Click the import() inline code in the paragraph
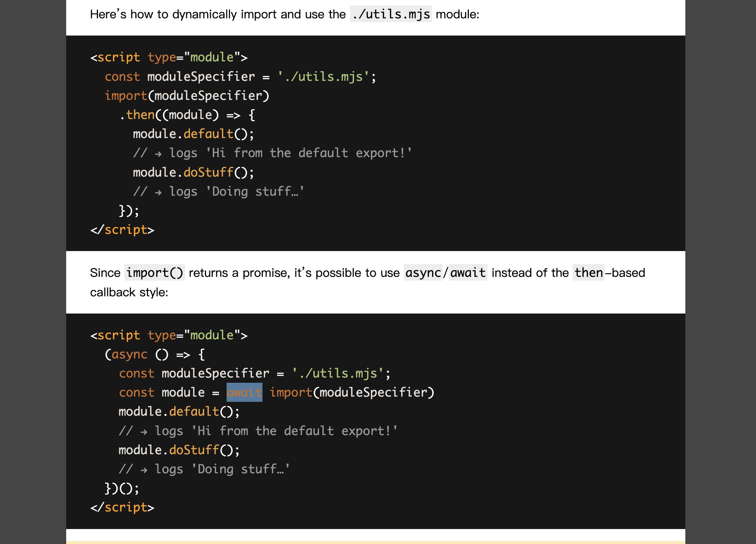The image size is (756, 544). pyautogui.click(x=154, y=273)
